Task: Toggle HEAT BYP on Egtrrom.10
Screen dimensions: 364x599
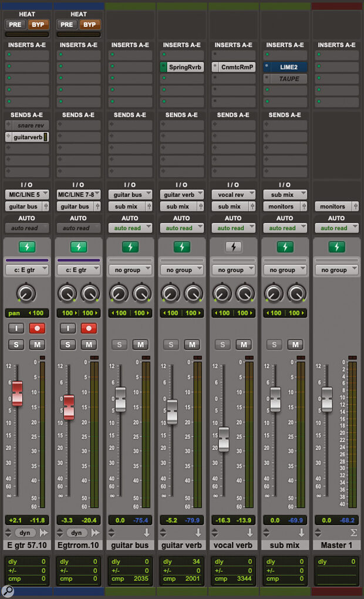Action: 89,25
